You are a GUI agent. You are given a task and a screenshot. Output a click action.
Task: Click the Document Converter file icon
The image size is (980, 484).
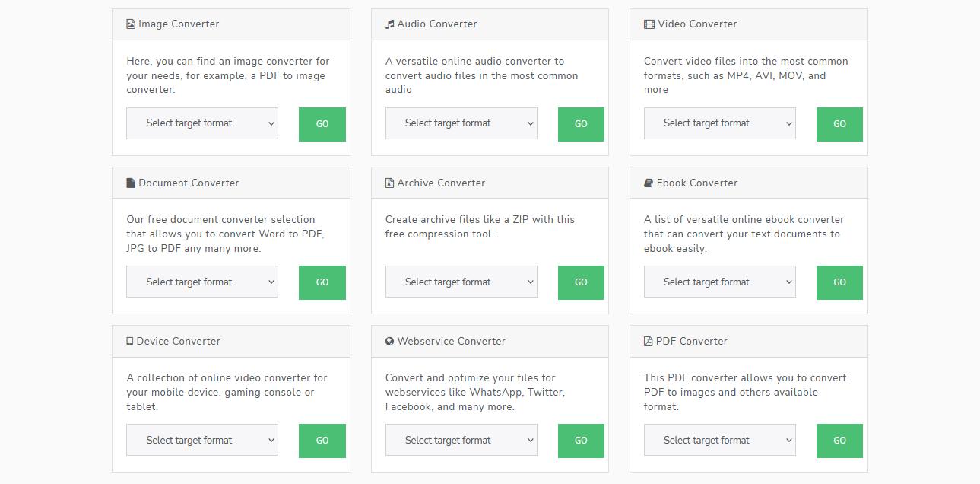click(129, 183)
